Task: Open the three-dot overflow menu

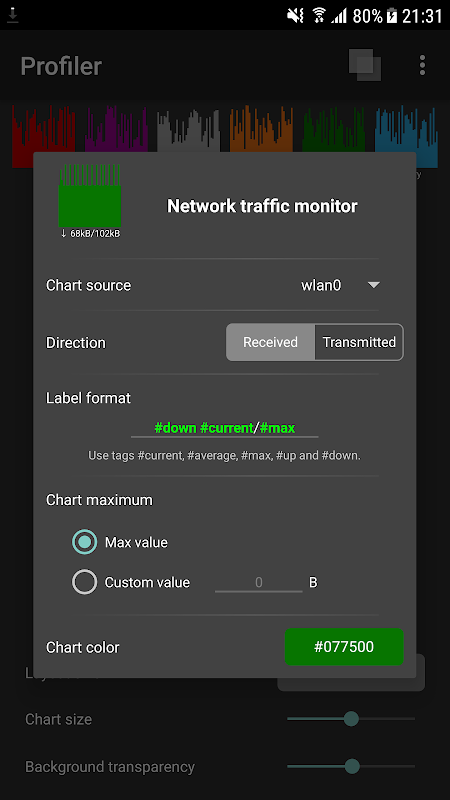Action: pos(422,65)
